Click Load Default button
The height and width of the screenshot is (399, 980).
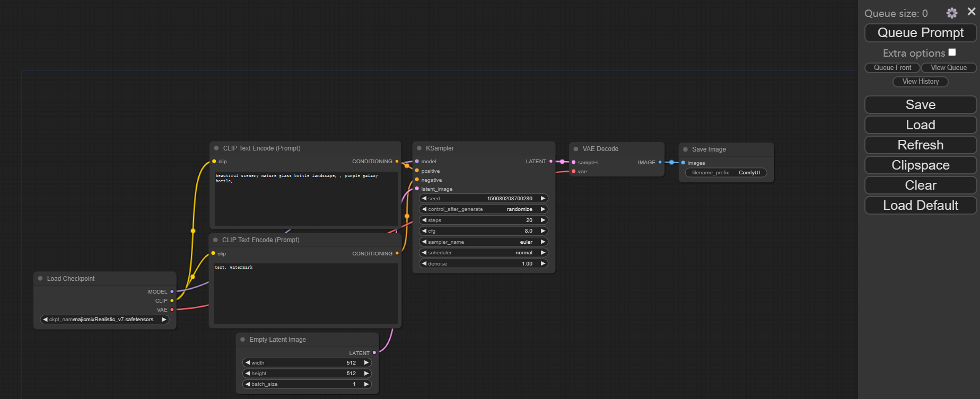pyautogui.click(x=921, y=206)
